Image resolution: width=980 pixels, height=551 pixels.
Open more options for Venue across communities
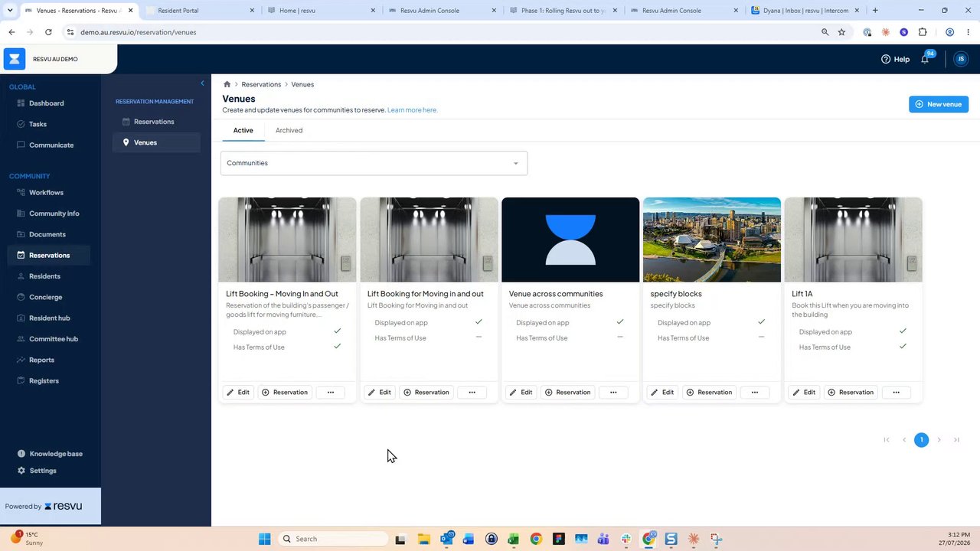(x=613, y=393)
